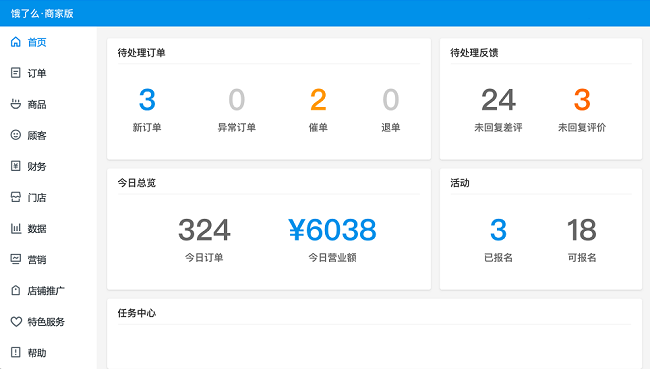View the 3 new orders count
This screenshot has width=650, height=369.
(x=147, y=100)
